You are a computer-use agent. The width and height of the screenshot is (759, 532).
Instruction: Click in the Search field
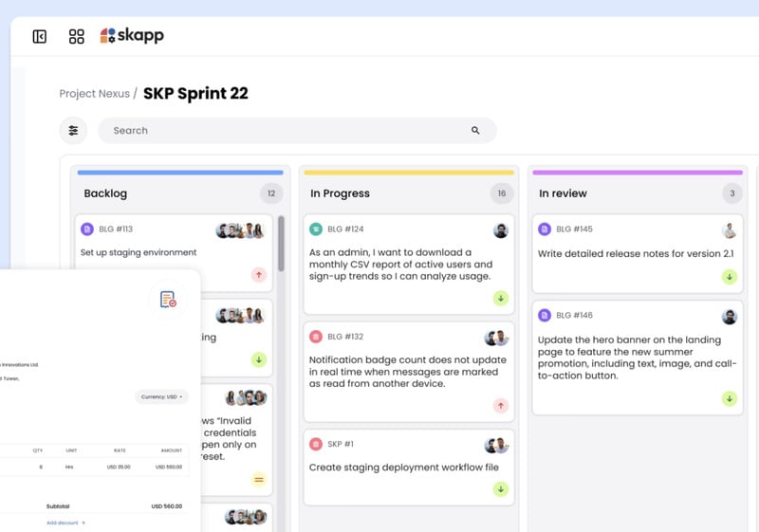click(285, 130)
